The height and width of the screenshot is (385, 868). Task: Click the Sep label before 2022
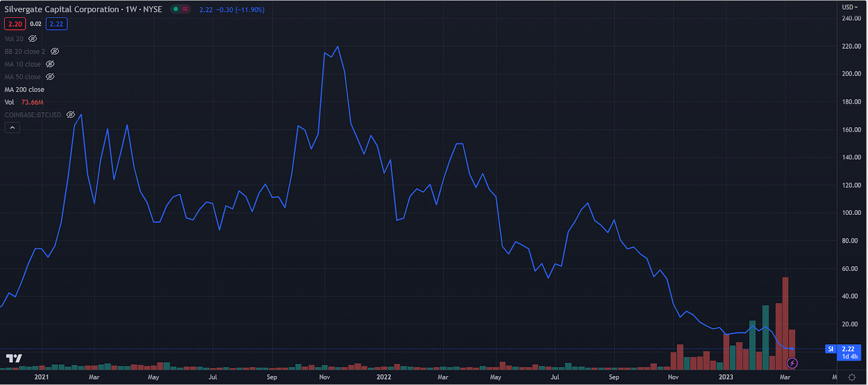coord(272,377)
